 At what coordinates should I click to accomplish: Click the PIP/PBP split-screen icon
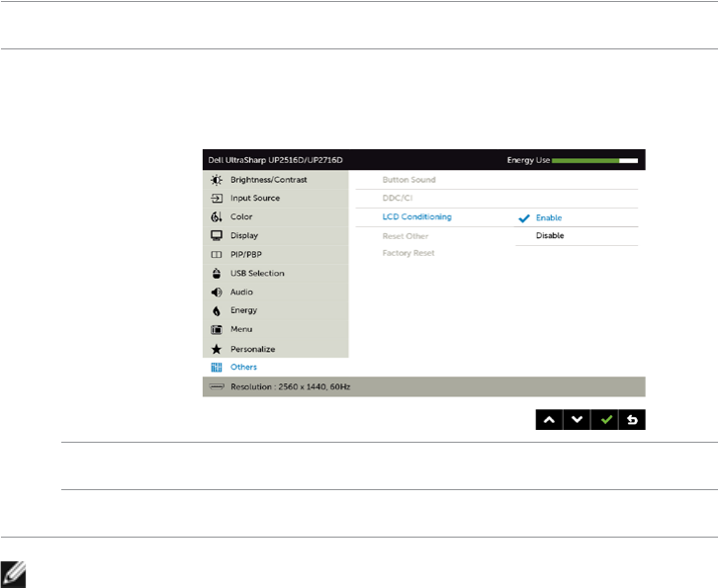(x=217, y=254)
